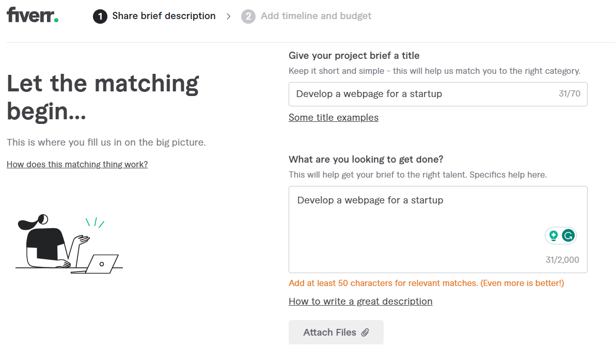Click the orange 'Add at least 50 characters' warning
Screen dimensions: 615x364
tap(426, 283)
